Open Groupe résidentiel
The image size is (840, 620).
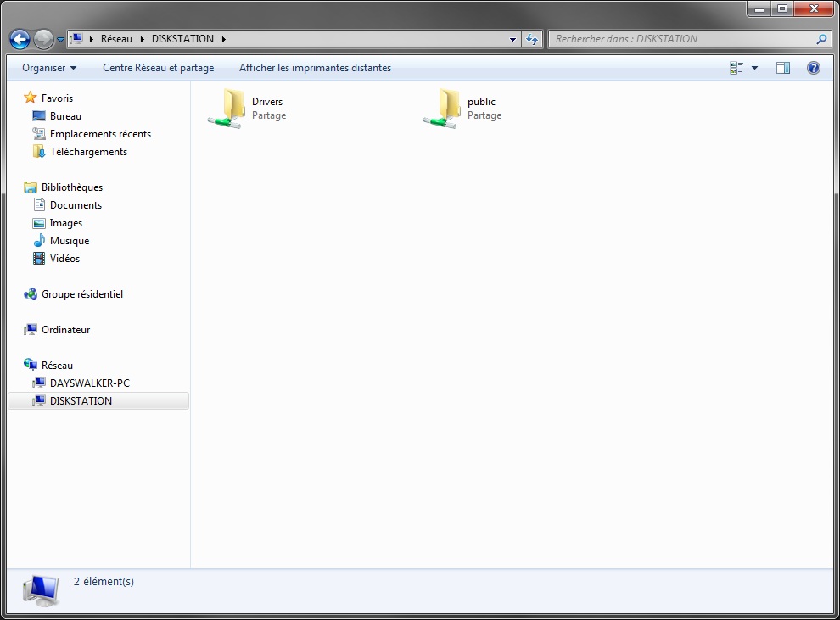pos(82,294)
